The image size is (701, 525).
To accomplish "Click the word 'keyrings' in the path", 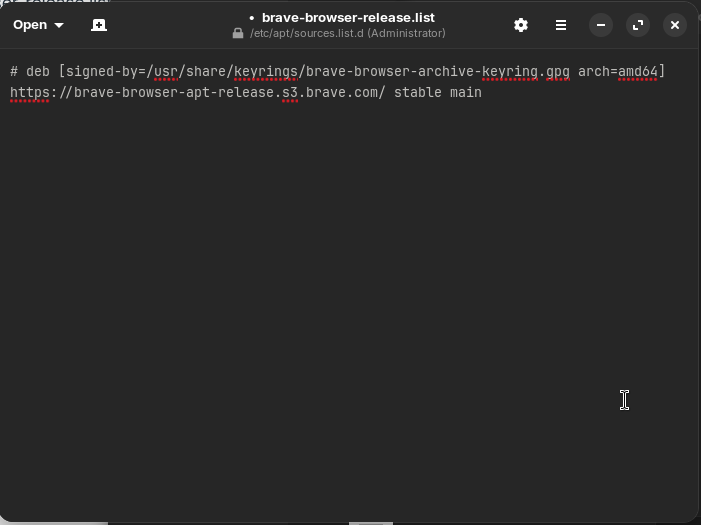I will (266, 72).
